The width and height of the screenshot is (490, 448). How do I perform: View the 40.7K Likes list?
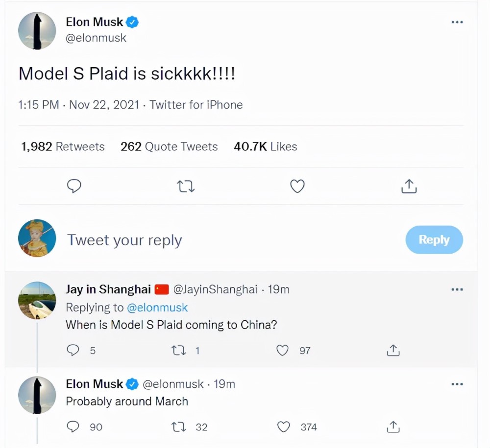(x=265, y=146)
